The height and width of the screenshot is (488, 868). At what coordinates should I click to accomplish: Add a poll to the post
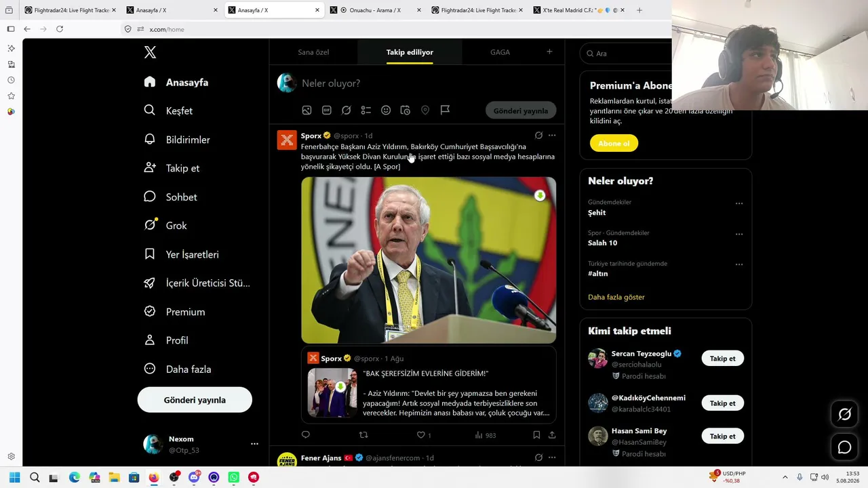[x=366, y=110]
